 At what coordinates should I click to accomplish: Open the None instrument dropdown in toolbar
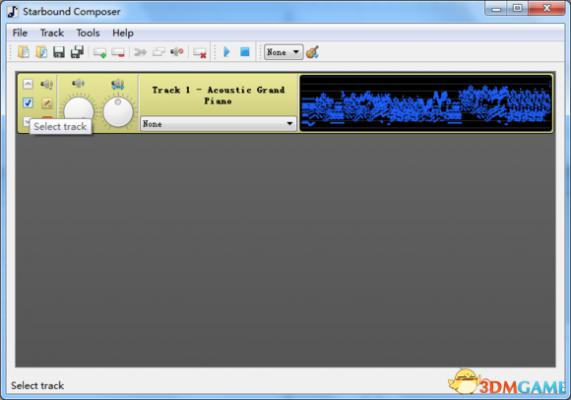coord(283,52)
